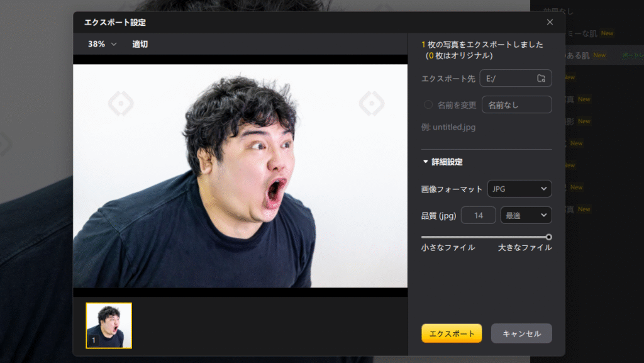This screenshot has width=644, height=363.
Task: Click the 品質 value field showing 14
Action: (479, 216)
